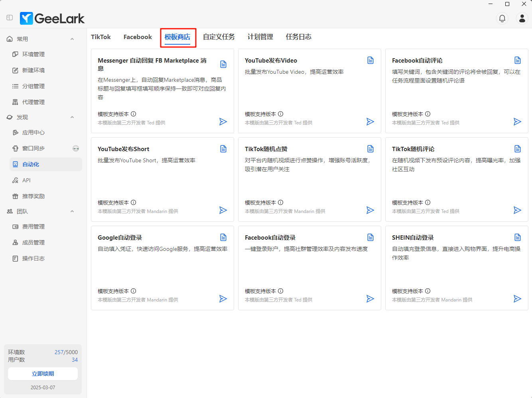Open document icon on YouTube发布Video card
This screenshot has height=398, width=532.
(370, 60)
